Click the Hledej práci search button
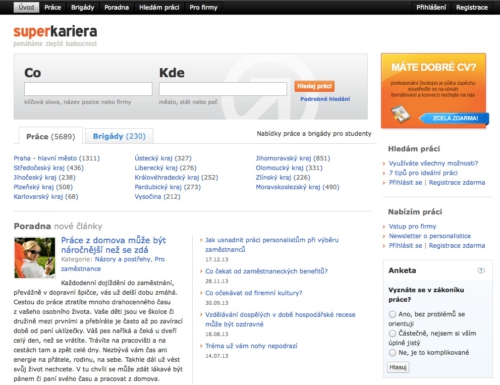 point(314,86)
